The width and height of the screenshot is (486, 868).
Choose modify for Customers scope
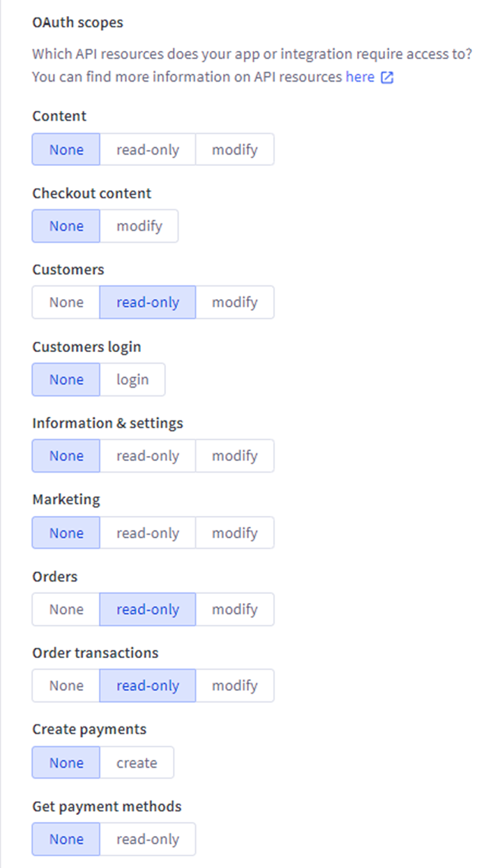(x=234, y=303)
